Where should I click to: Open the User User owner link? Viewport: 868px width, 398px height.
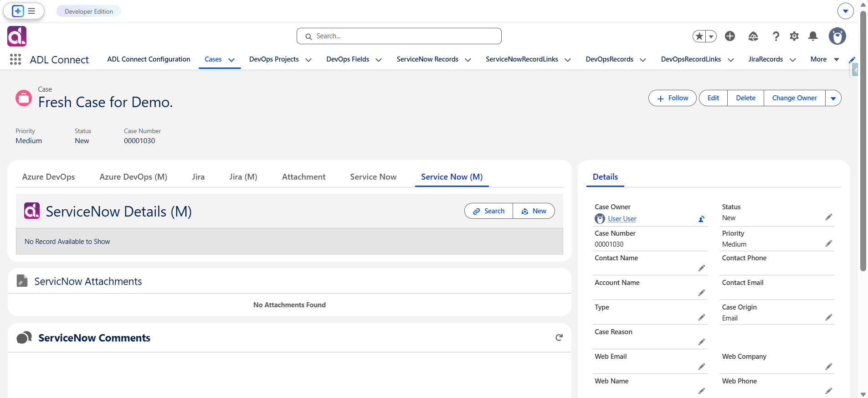[622, 219]
